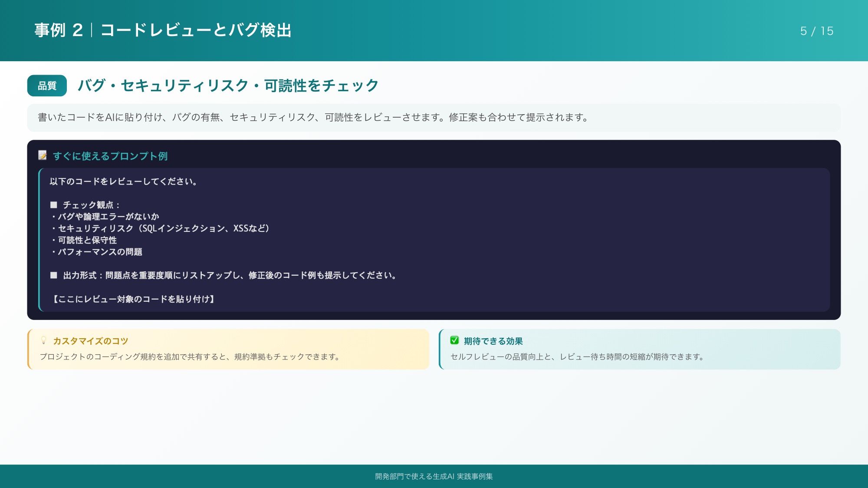Click the page counter 5 / 15

tap(817, 31)
